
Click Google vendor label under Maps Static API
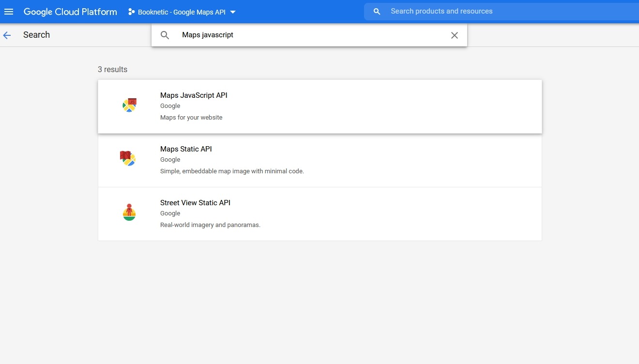[x=170, y=160]
